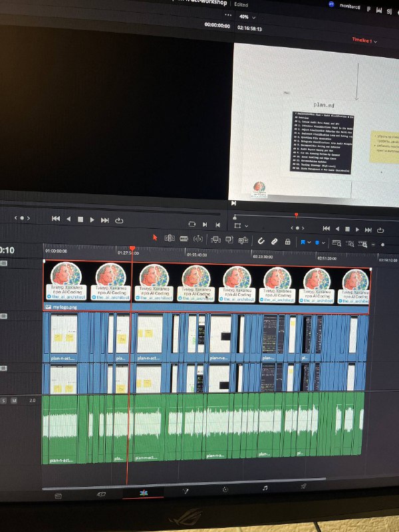Screen dimensions: 399x532
Task: Activate the Trim Edit Mode tool
Action: 169,238
